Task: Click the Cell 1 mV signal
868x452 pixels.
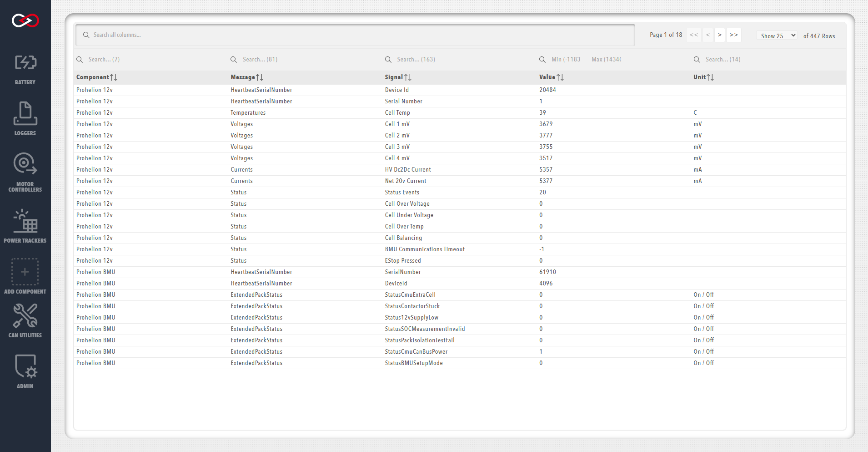Action: [397, 124]
